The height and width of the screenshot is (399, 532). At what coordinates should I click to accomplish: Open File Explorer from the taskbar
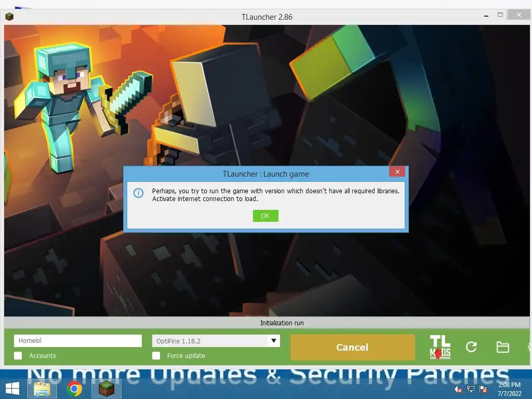pos(42,389)
